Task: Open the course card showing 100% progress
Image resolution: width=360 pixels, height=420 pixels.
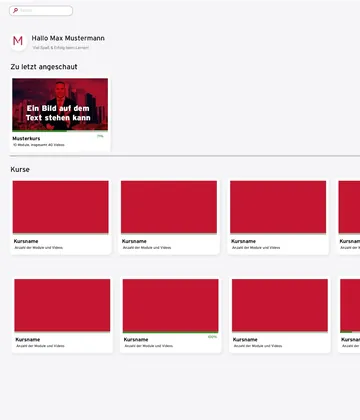Action: [x=171, y=315]
